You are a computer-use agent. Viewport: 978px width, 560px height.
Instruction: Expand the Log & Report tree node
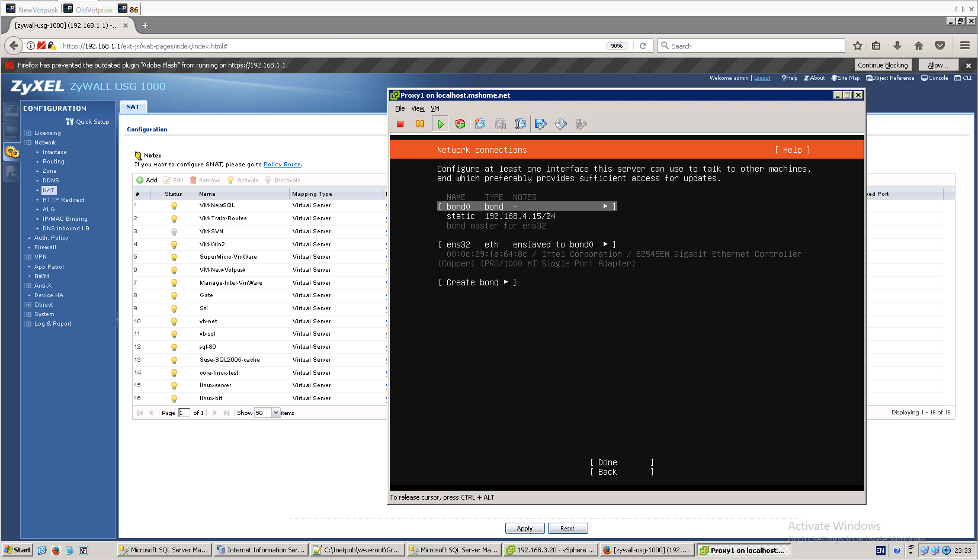pyautogui.click(x=28, y=324)
